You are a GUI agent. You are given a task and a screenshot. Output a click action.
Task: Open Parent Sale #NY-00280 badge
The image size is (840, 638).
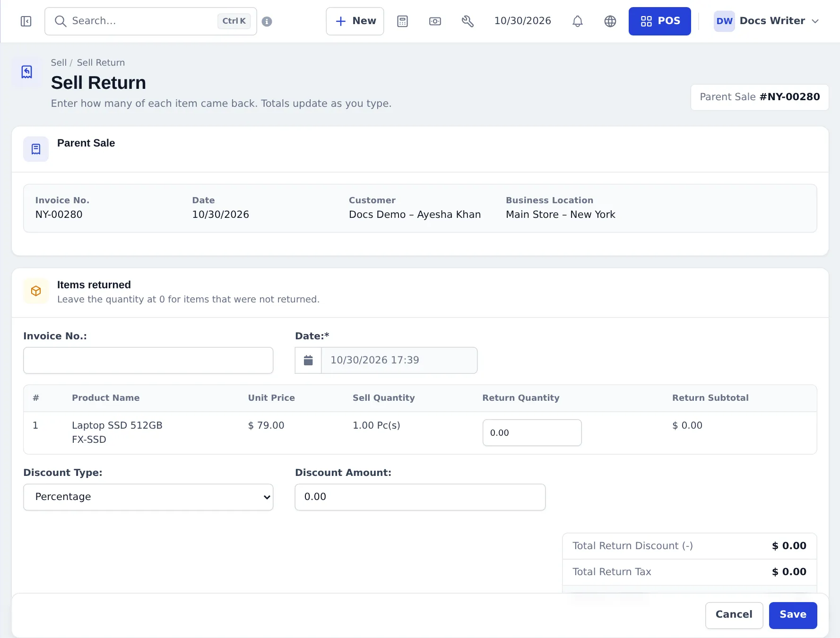tap(760, 97)
